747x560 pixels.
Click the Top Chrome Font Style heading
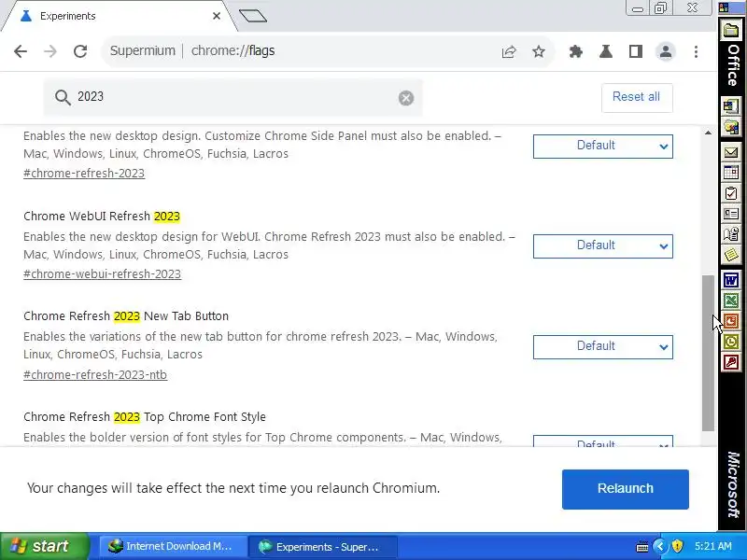[x=145, y=417]
